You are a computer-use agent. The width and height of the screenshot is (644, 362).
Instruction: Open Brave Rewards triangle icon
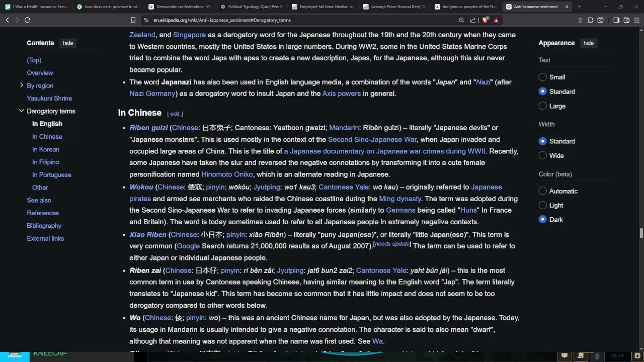click(x=496, y=20)
